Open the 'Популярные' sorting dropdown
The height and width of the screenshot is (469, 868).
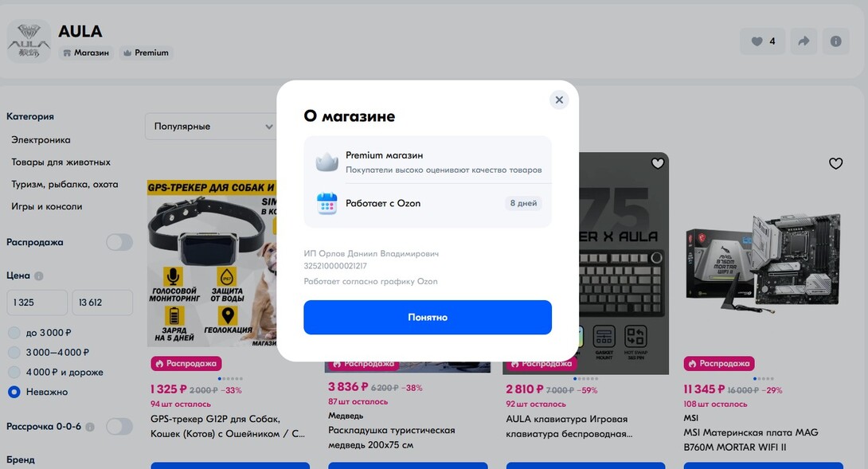pyautogui.click(x=211, y=127)
